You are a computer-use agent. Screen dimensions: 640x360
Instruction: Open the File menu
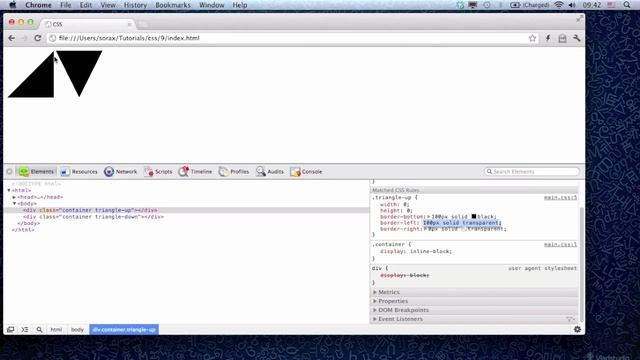click(x=65, y=5)
